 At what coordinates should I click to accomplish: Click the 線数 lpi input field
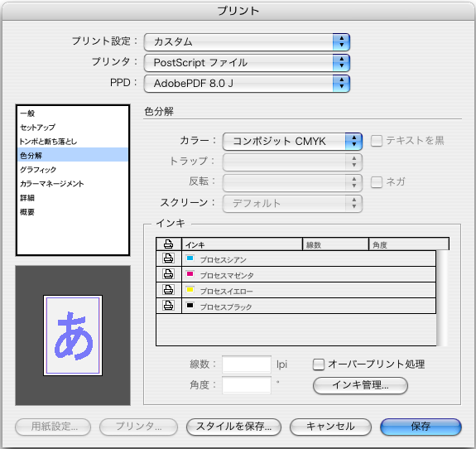tap(247, 365)
